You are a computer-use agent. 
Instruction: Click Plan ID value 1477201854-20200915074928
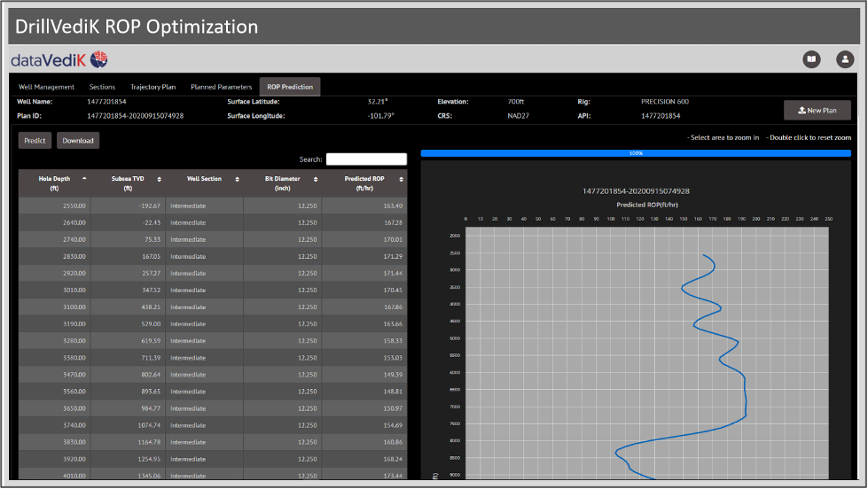coord(135,116)
